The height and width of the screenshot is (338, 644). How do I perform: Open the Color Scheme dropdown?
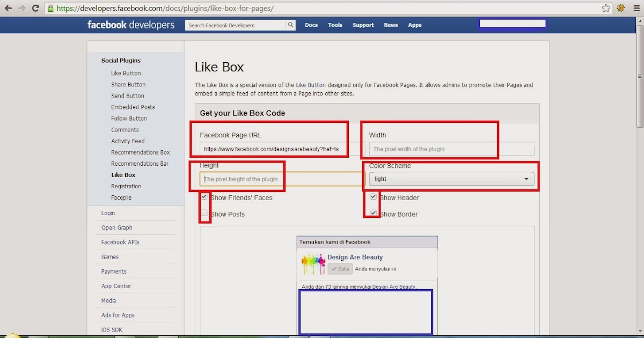point(452,179)
